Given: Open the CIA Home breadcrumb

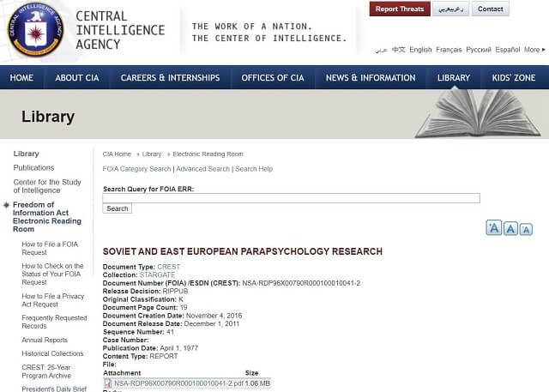Looking at the screenshot, I should (x=117, y=154).
